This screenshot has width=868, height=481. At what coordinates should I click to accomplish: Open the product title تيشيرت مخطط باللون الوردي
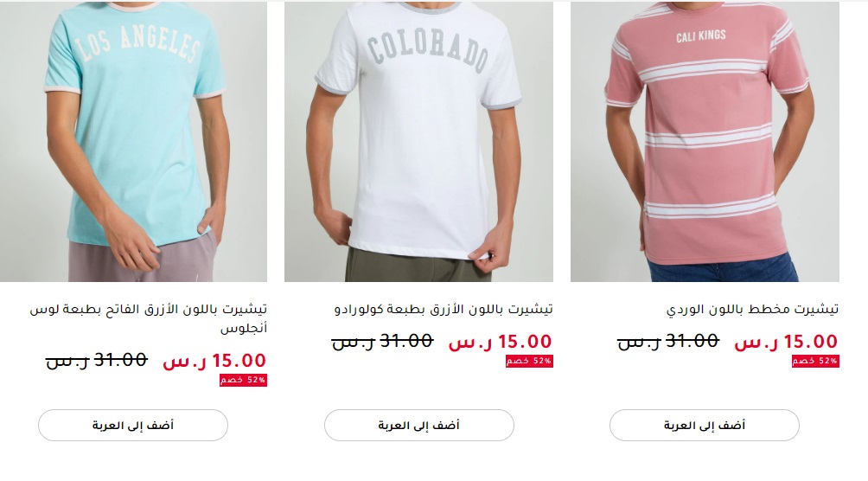752,309
